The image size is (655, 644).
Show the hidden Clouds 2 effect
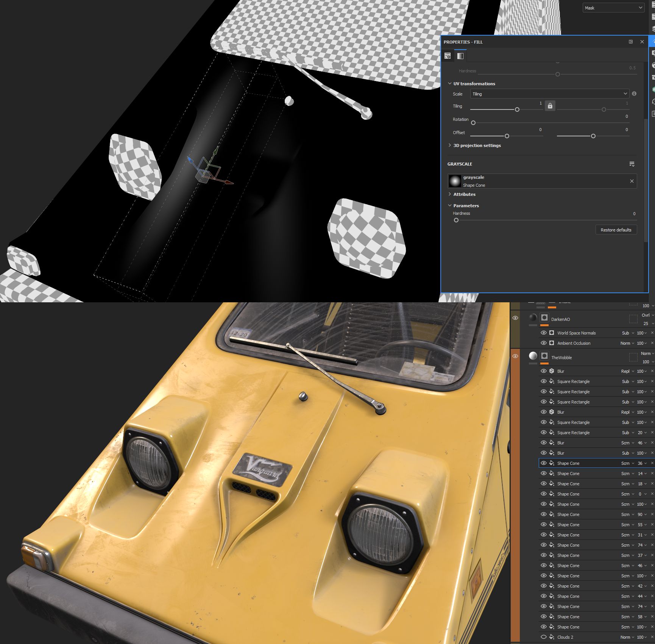coord(544,637)
